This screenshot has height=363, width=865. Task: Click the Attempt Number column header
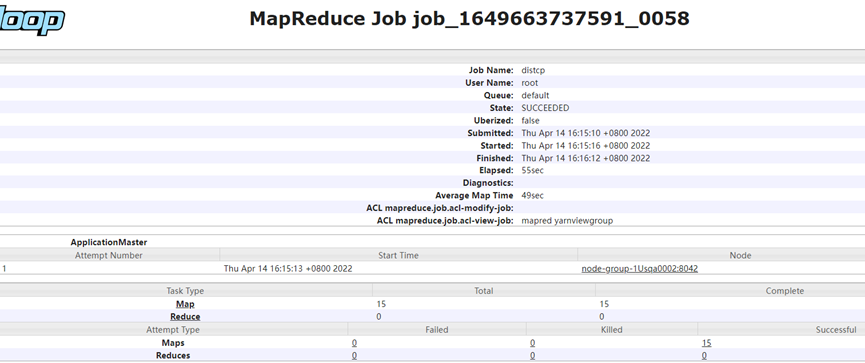[109, 255]
